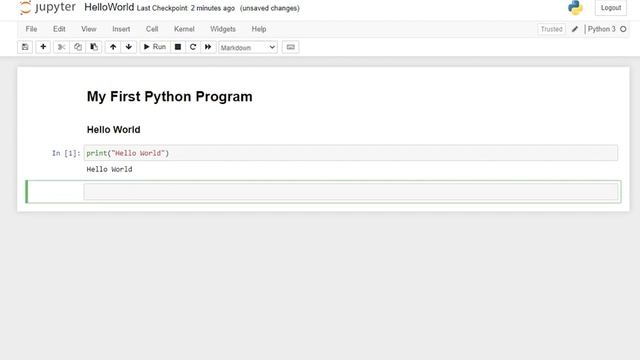Select the Hello World subheading cell
The image size is (640, 360).
tap(113, 130)
